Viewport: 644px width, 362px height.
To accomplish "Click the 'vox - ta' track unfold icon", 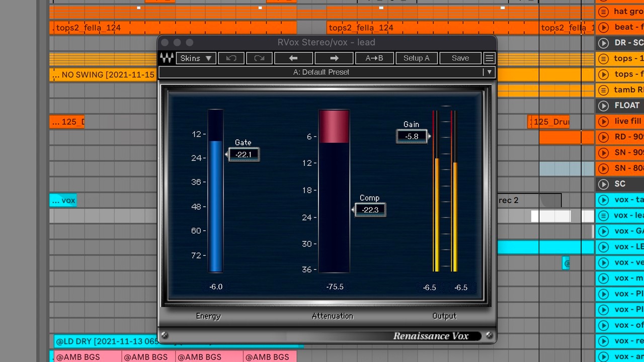I will (603, 200).
